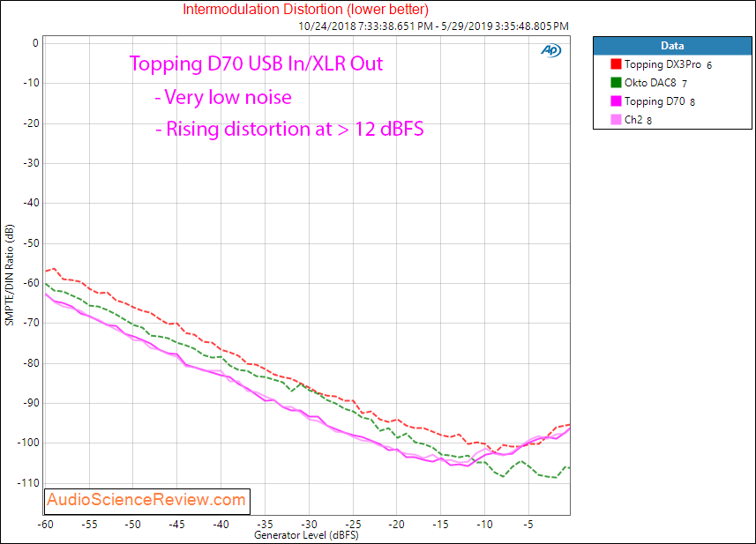756x544 pixels.
Task: Click the measurement date range timestamp
Action: [433, 26]
